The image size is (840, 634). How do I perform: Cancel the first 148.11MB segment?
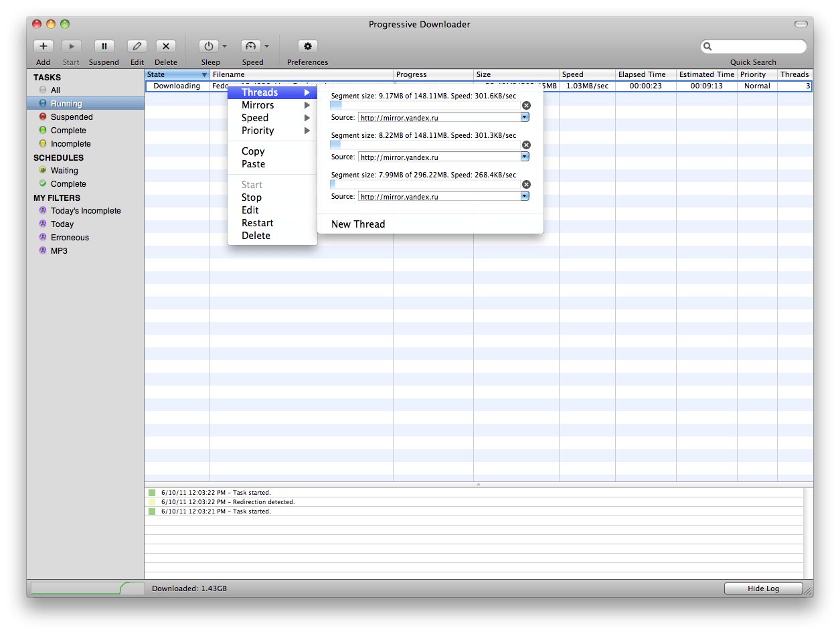pos(526,105)
